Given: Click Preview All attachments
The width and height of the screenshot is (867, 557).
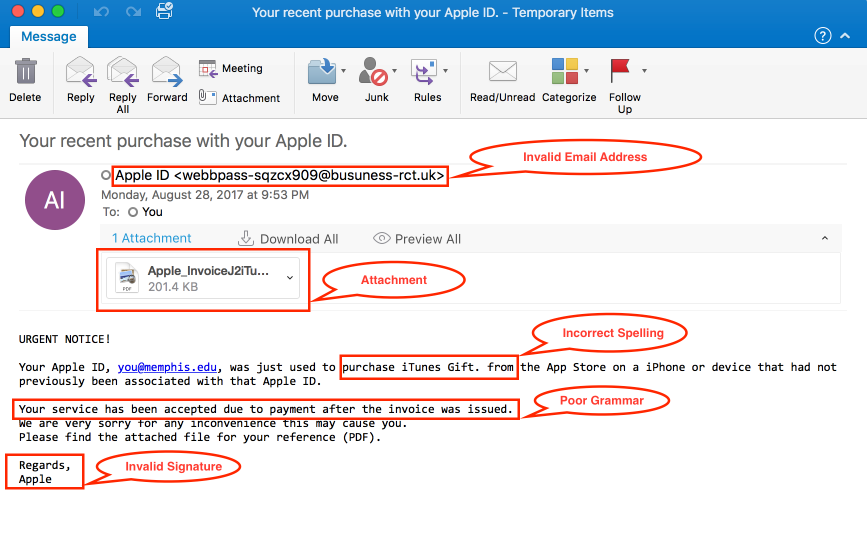Looking at the screenshot, I should 417,239.
